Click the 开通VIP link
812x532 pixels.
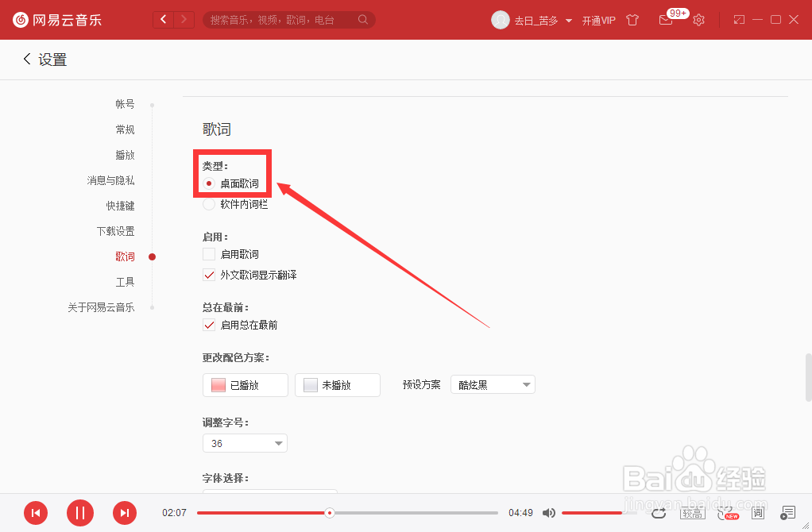[x=598, y=20]
